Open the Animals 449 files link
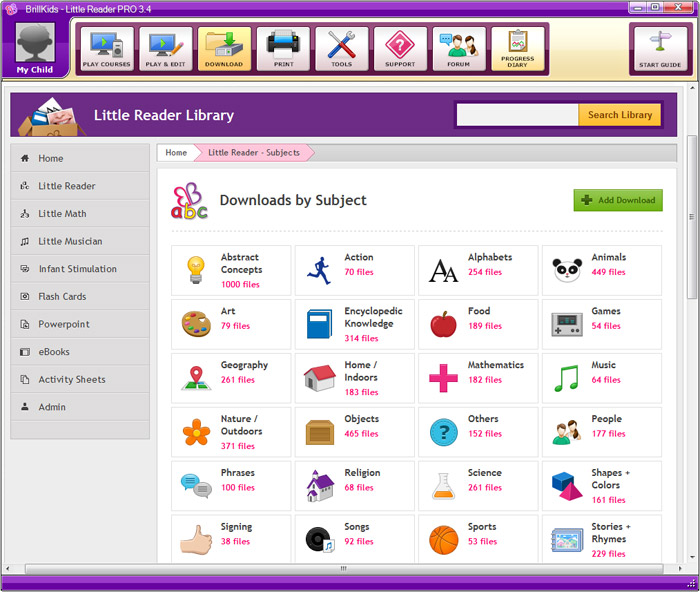Image resolution: width=700 pixels, height=592 pixels. 608,272
